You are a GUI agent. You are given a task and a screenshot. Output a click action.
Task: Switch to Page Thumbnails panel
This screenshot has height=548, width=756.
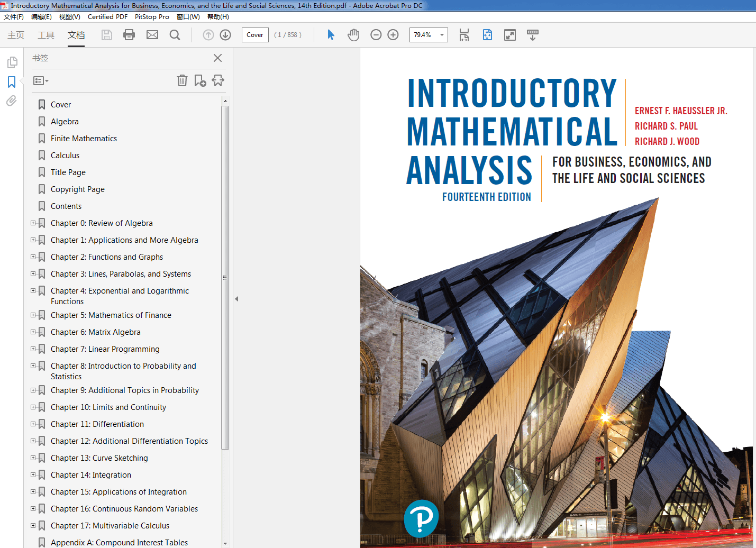(x=12, y=62)
